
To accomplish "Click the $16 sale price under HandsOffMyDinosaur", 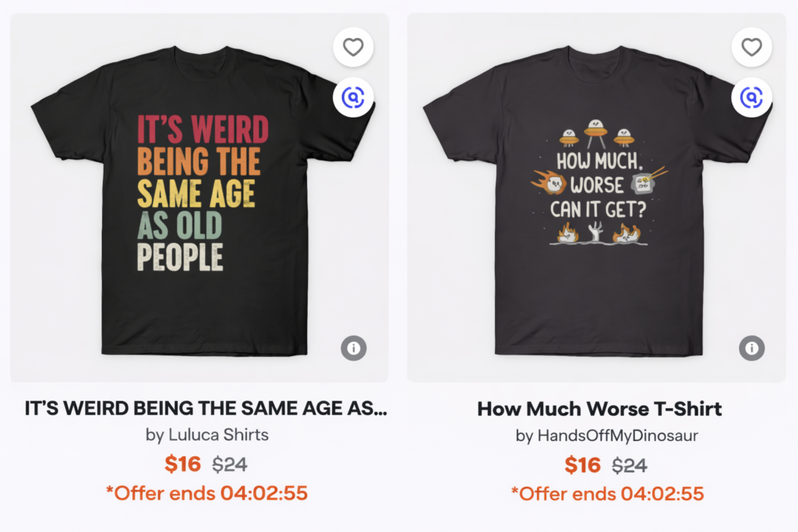I will [x=582, y=465].
